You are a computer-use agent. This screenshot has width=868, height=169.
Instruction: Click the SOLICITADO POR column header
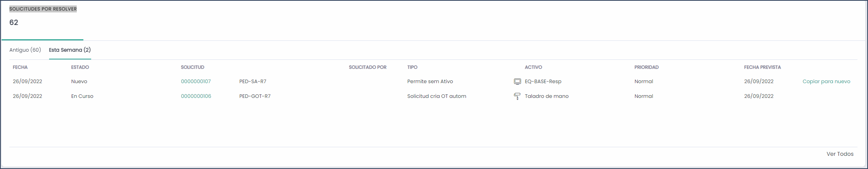(367, 67)
